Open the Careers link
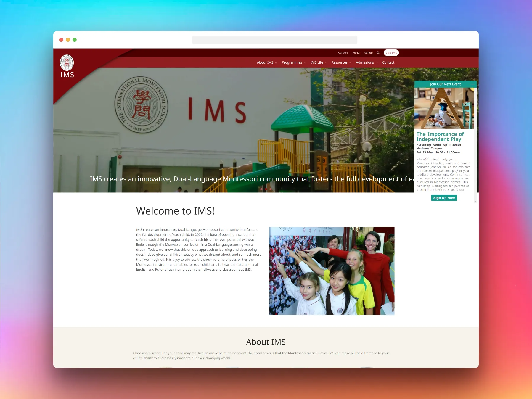Viewport: 532px width, 399px height. point(343,53)
